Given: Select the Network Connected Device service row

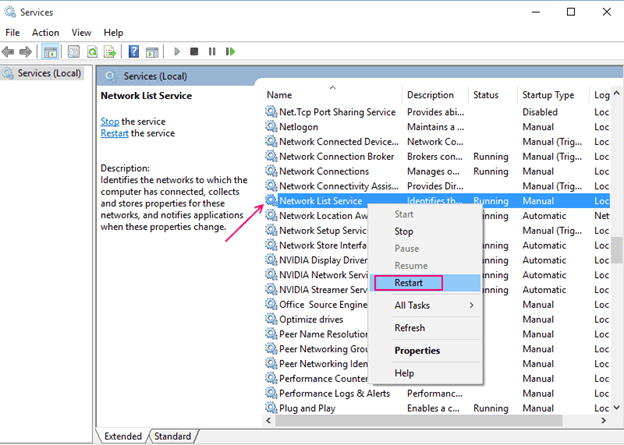Looking at the screenshot, I should click(x=437, y=142).
